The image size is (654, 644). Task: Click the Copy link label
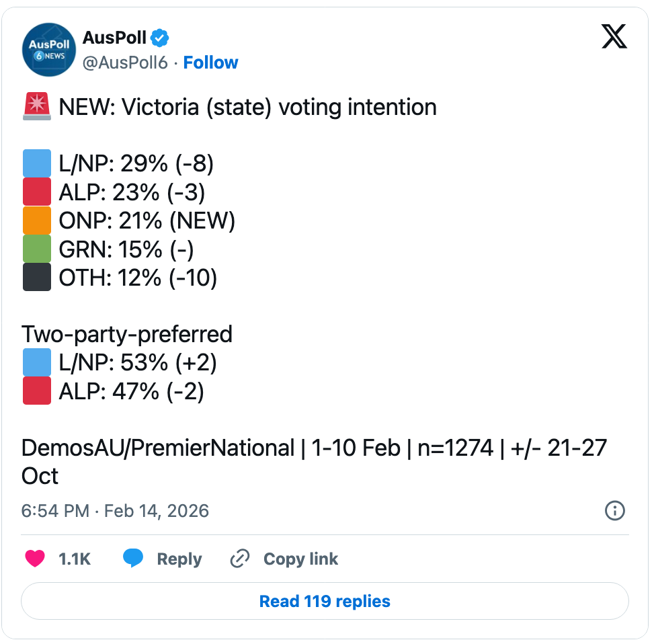click(300, 559)
